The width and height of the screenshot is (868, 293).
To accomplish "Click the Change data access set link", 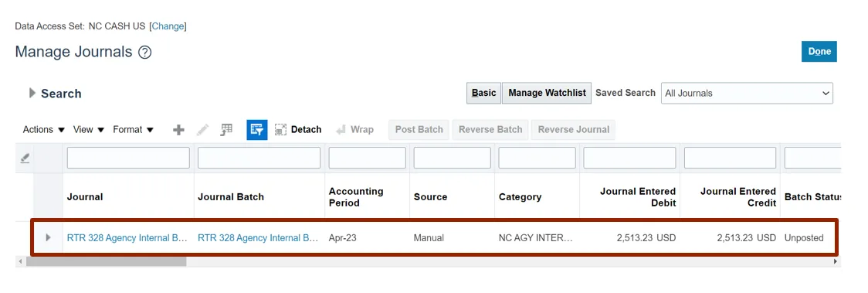I will click(x=169, y=26).
